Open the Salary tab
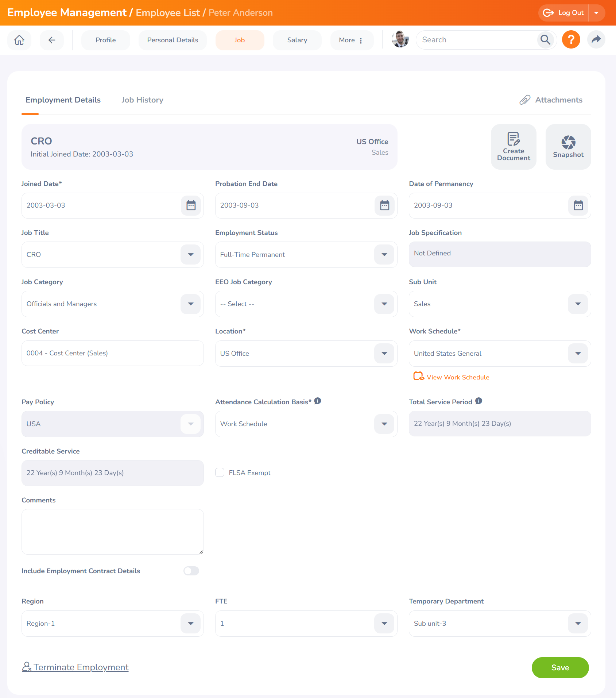The height and width of the screenshot is (698, 616). click(297, 40)
